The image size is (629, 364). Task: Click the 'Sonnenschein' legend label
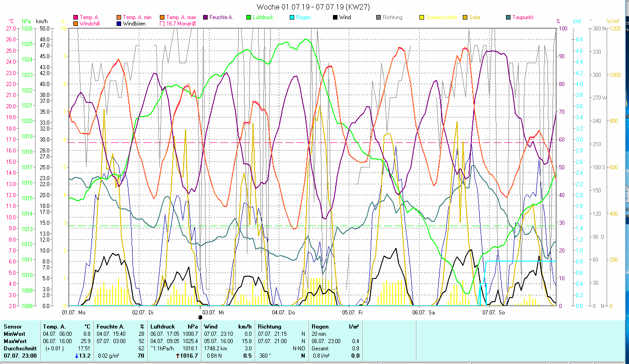point(441,18)
